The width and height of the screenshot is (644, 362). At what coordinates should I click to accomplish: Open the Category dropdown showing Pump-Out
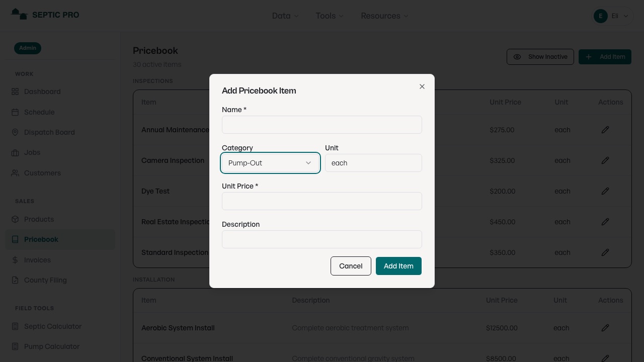[270, 163]
